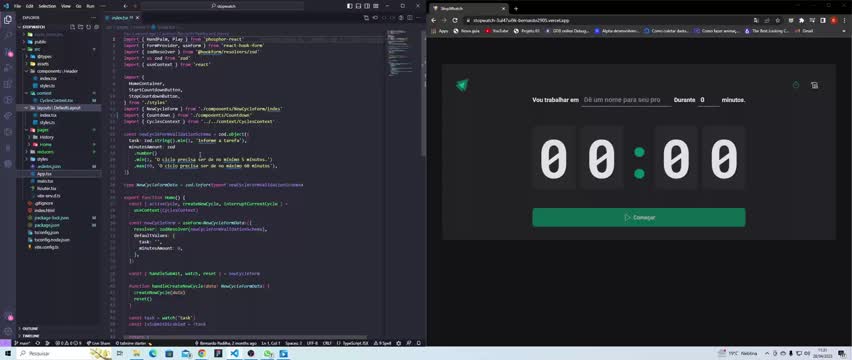
Task: Reload the browser page
Action: pos(455,20)
